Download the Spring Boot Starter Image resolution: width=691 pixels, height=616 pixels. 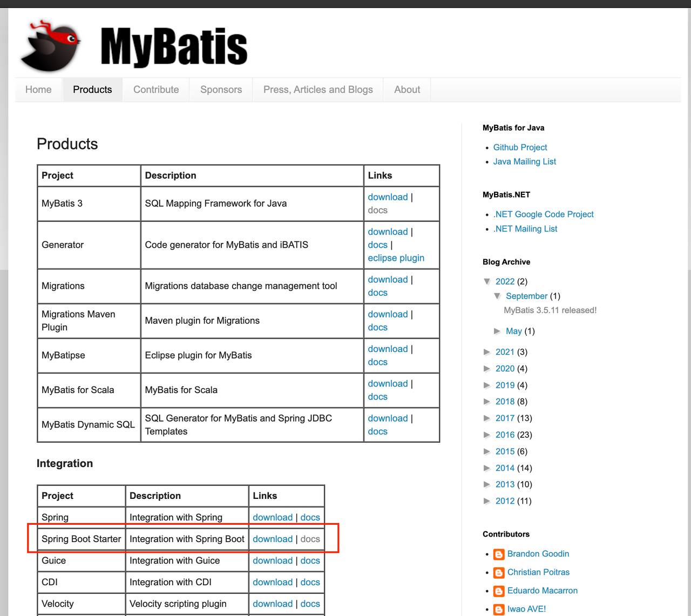tap(273, 539)
